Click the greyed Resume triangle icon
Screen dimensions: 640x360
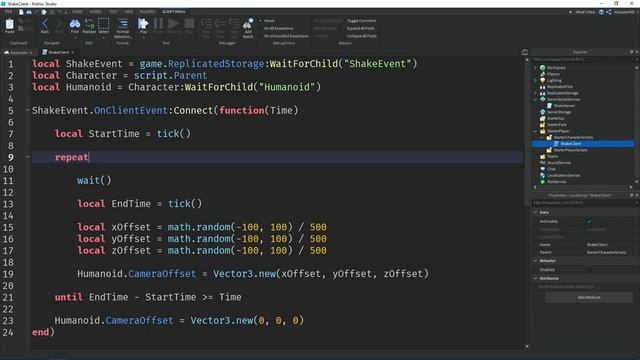pyautogui.click(x=173, y=24)
